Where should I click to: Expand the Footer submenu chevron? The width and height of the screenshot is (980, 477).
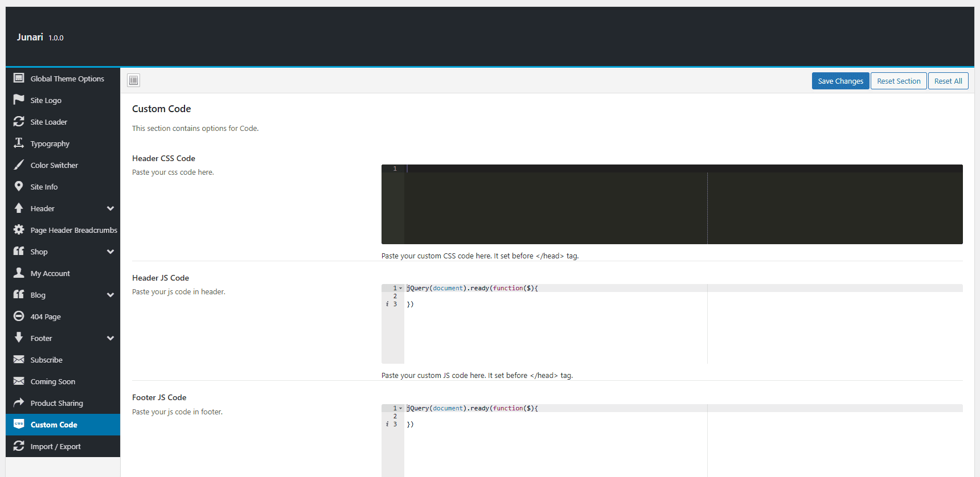click(x=110, y=338)
